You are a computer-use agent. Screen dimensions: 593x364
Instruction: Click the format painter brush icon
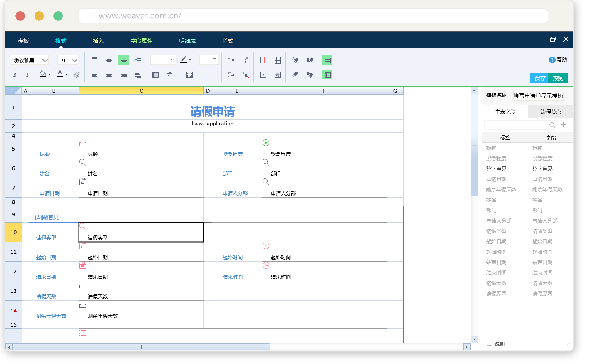(77, 75)
